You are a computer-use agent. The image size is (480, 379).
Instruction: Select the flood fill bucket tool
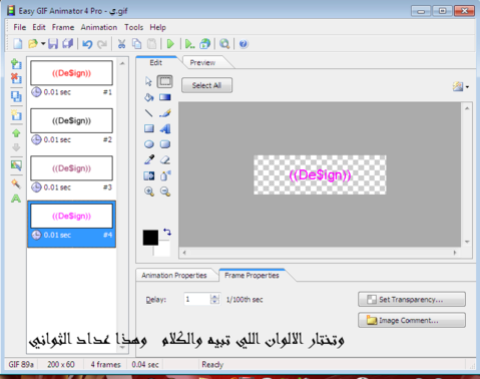[x=149, y=97]
